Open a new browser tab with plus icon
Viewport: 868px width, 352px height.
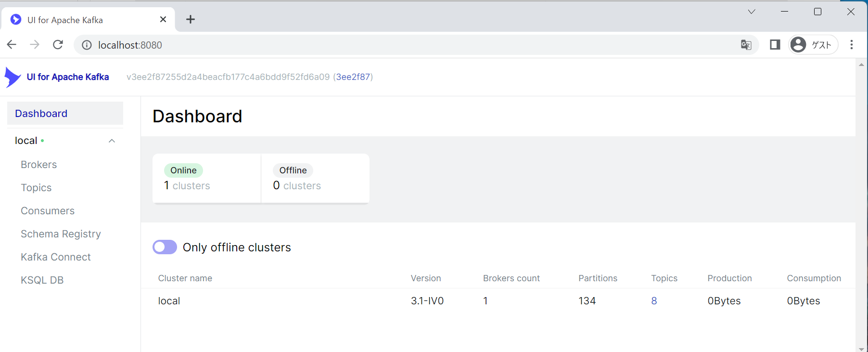pyautogui.click(x=191, y=19)
